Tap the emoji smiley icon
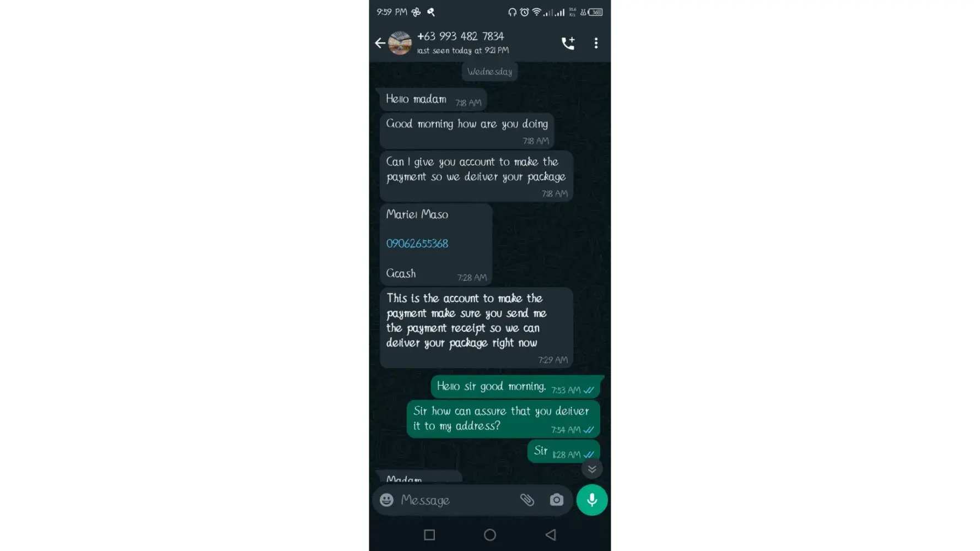The image size is (980, 551). [x=386, y=500]
